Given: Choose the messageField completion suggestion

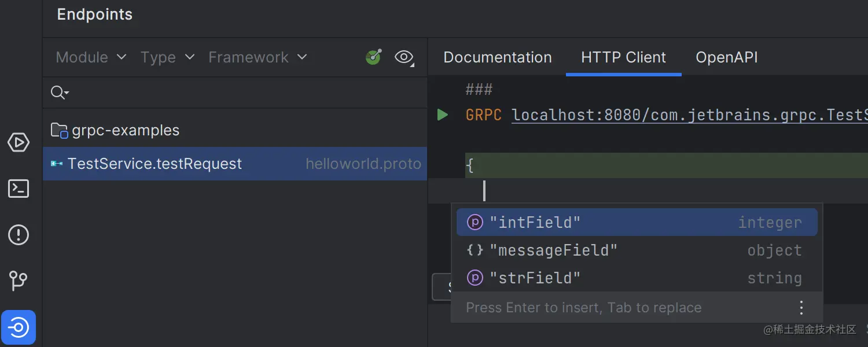Looking at the screenshot, I should click(x=554, y=250).
